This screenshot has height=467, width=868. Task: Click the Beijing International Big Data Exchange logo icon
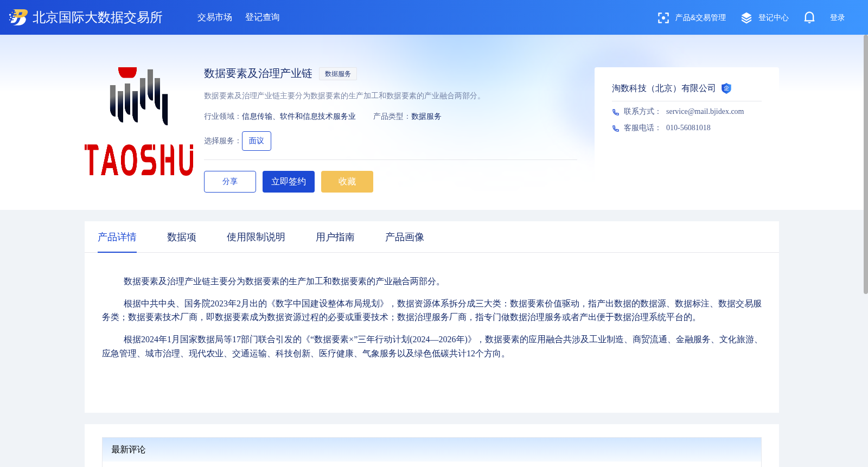click(x=18, y=17)
